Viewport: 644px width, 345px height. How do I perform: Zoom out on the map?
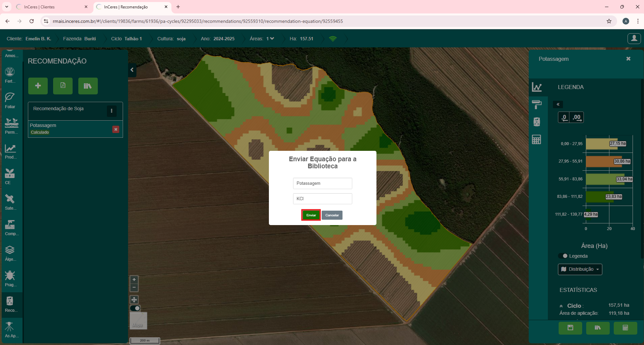(x=134, y=287)
